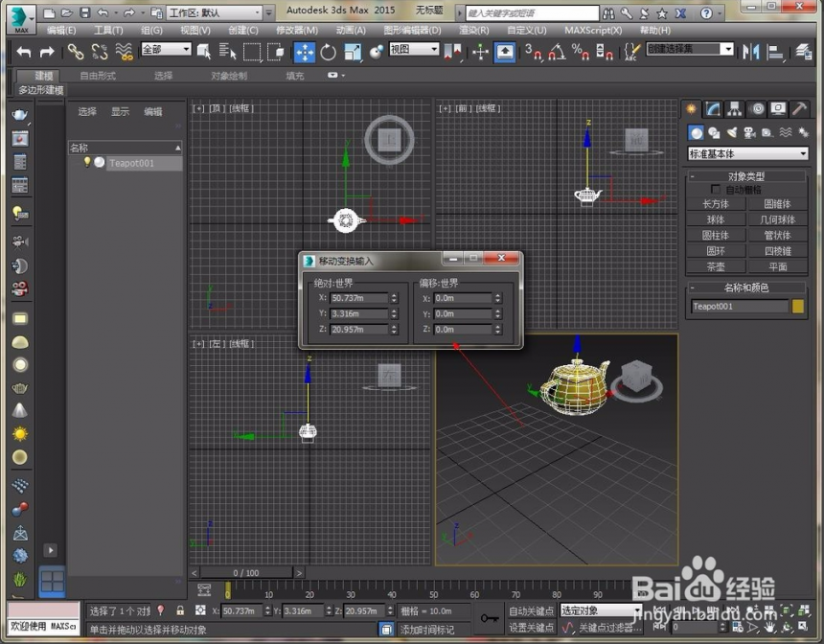The height and width of the screenshot is (644, 824).
Task: Click the teapot icon in left sidebar
Action: click(20, 115)
